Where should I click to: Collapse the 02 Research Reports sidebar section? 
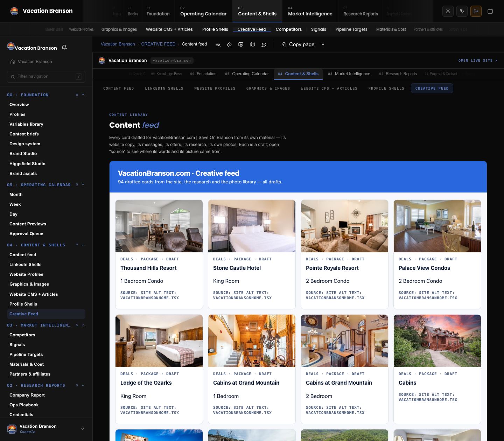[83, 385]
